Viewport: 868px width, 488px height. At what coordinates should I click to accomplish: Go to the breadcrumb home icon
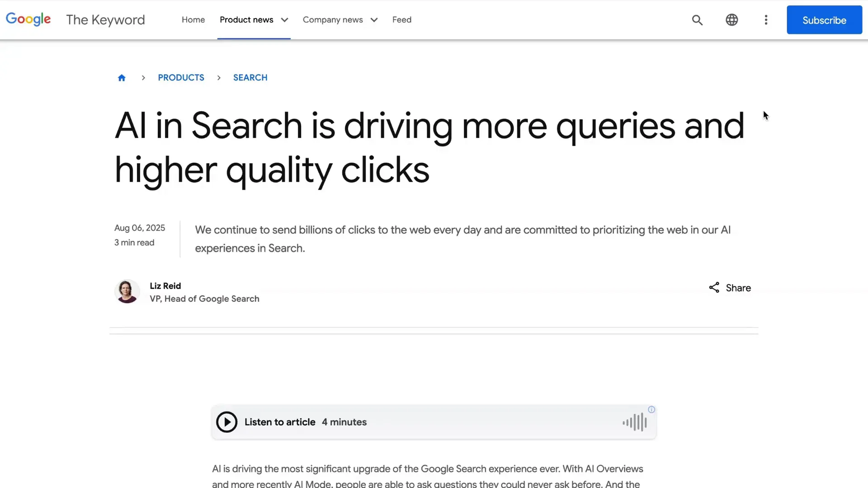click(x=122, y=78)
